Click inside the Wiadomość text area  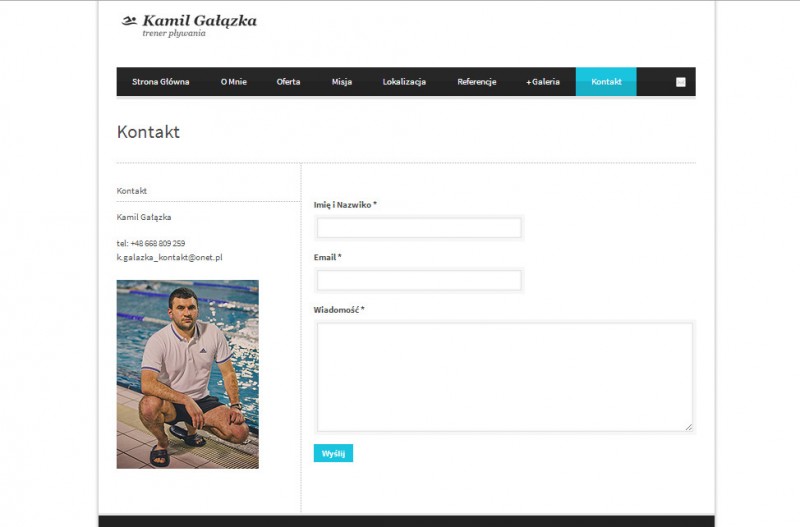pyautogui.click(x=504, y=376)
